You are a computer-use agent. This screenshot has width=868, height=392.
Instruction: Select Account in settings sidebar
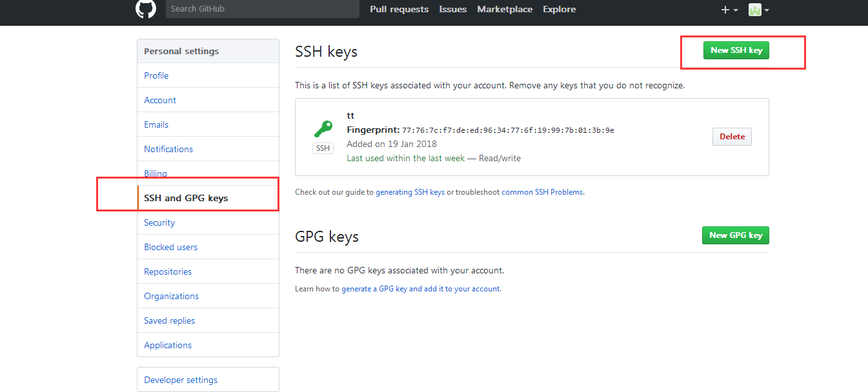[208, 100]
